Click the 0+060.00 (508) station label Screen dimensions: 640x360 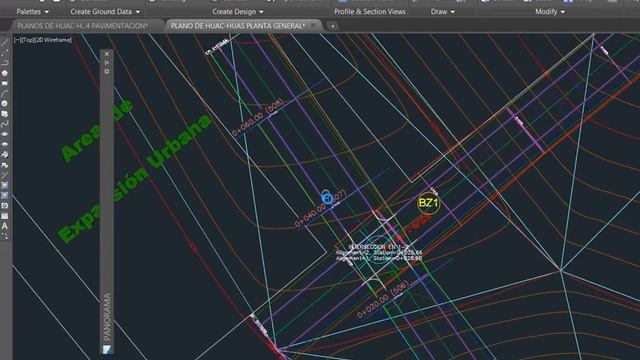coord(257,118)
